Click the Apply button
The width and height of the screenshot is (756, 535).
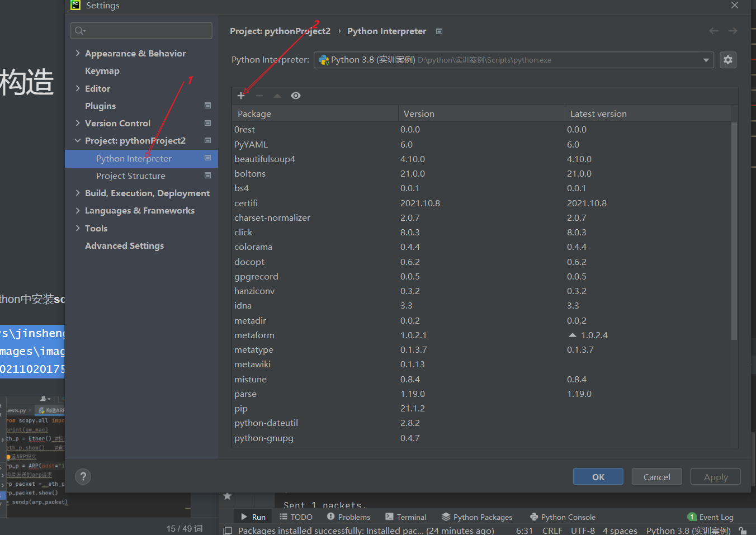pyautogui.click(x=715, y=477)
